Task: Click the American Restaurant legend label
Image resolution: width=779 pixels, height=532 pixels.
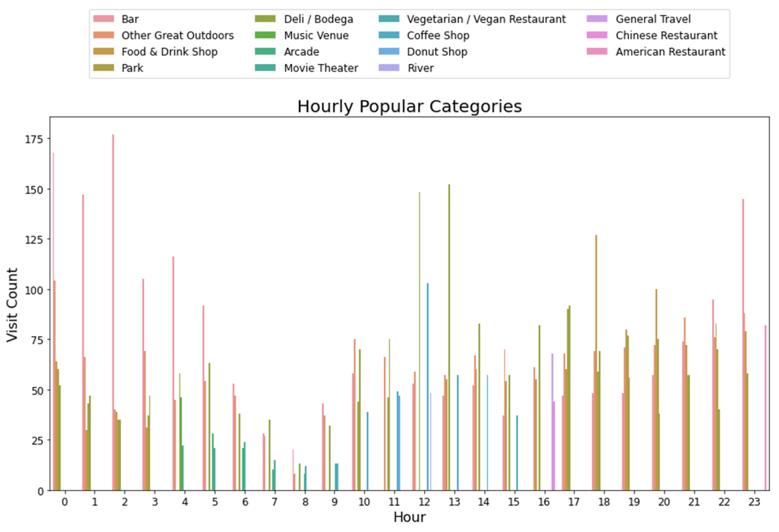Action: (670, 52)
